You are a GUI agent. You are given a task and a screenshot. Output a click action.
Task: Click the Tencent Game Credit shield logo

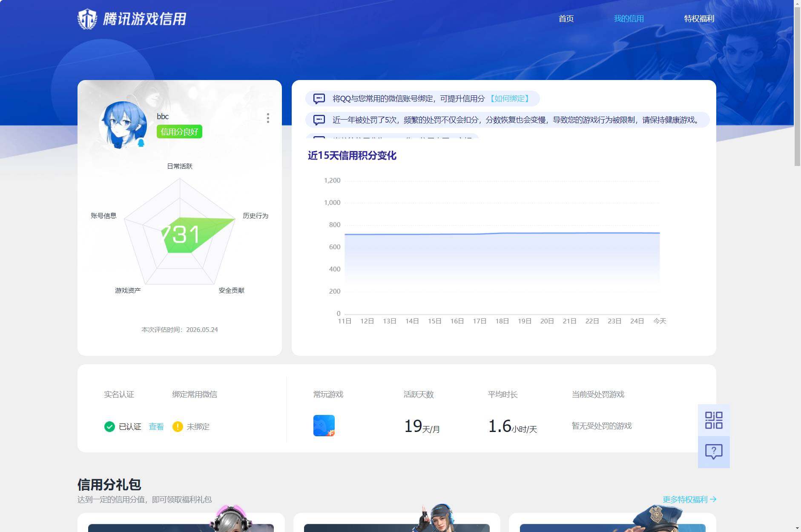[x=87, y=19]
